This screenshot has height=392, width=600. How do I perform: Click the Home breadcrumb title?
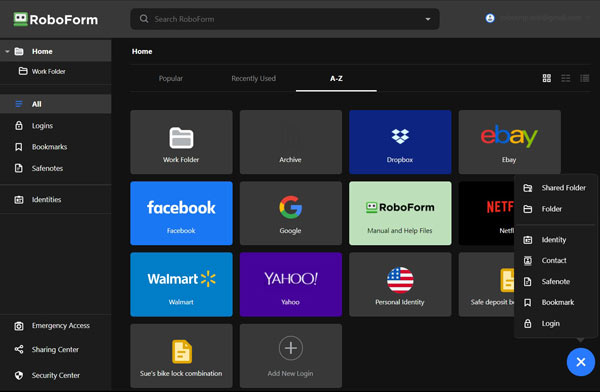[x=142, y=51]
